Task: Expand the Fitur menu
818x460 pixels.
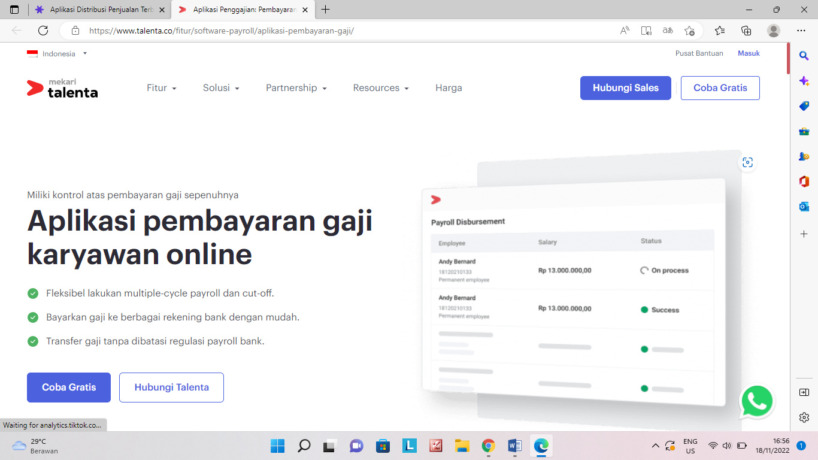Action: [x=161, y=88]
